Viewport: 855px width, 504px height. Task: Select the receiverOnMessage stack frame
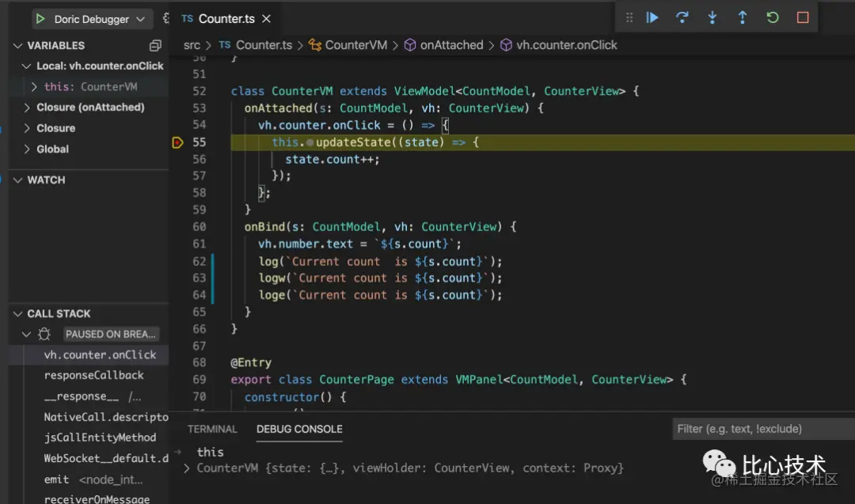97,498
